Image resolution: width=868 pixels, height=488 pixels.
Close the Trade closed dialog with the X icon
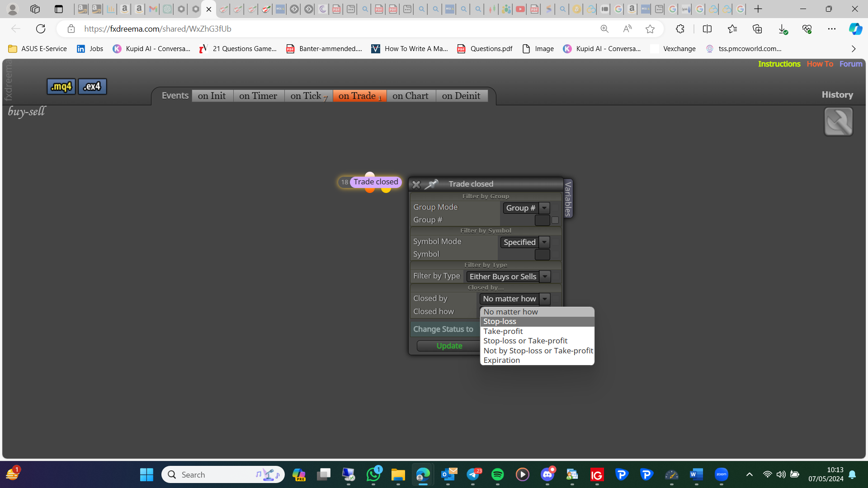click(416, 184)
